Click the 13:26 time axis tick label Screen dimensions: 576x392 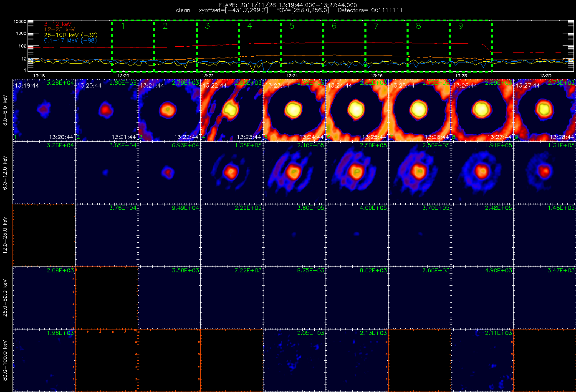[x=376, y=76]
